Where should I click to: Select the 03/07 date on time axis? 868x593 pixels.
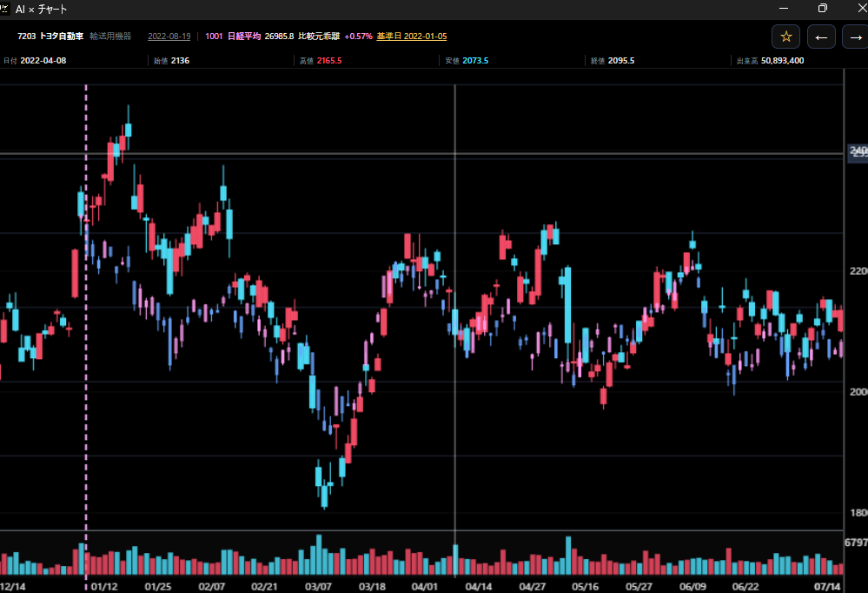(x=318, y=586)
